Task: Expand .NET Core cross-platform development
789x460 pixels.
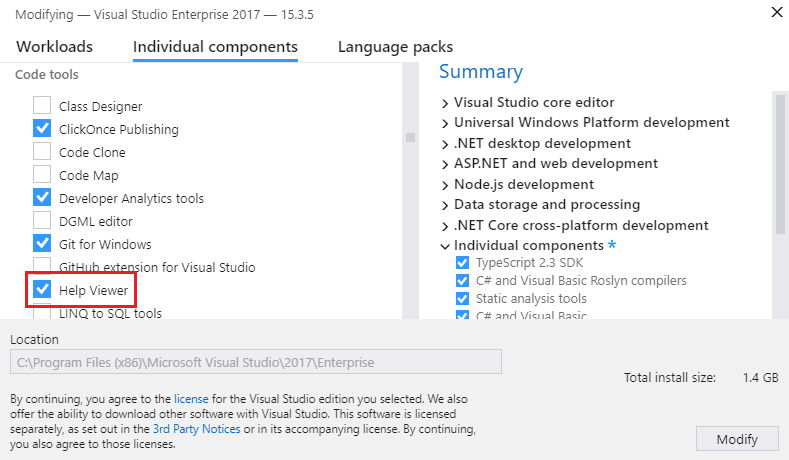Action: click(x=445, y=226)
